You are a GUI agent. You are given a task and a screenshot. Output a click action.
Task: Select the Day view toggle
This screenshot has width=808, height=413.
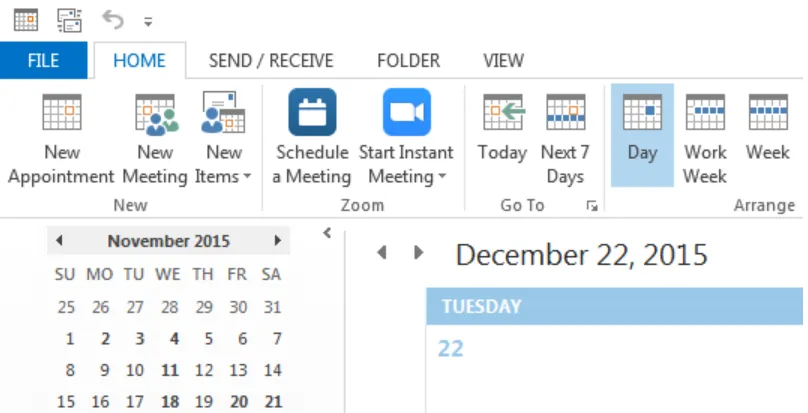click(642, 135)
